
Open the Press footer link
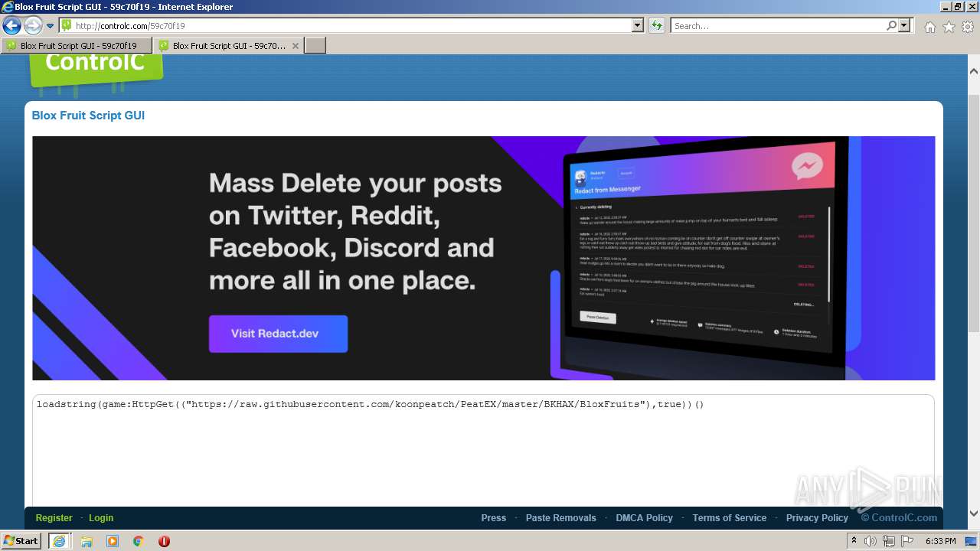click(x=494, y=518)
